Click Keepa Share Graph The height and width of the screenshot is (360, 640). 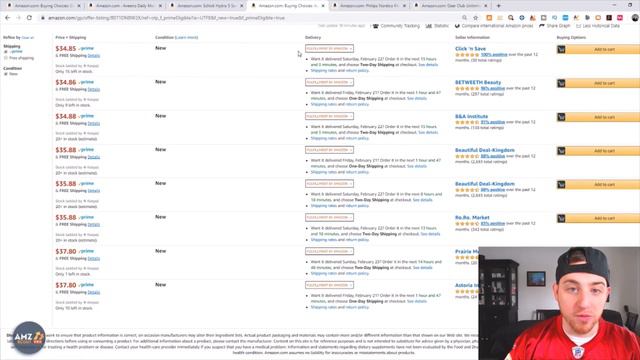coord(555,26)
